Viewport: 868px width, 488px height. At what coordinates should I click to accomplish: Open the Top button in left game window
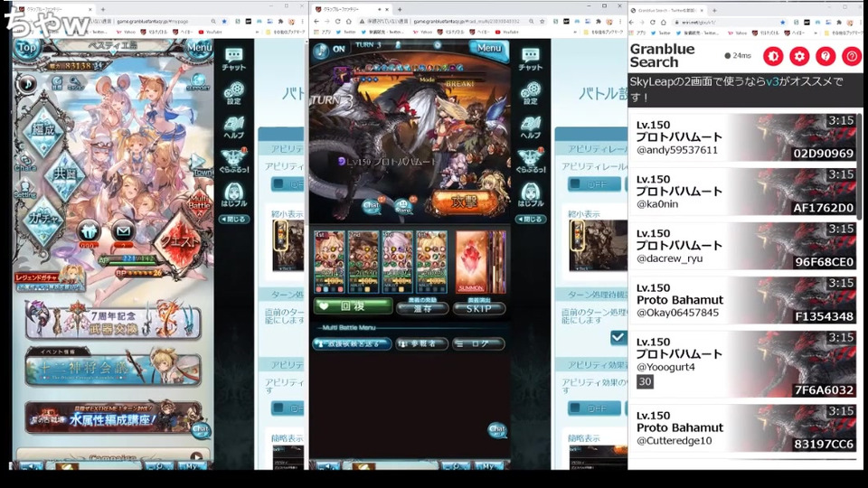point(26,48)
